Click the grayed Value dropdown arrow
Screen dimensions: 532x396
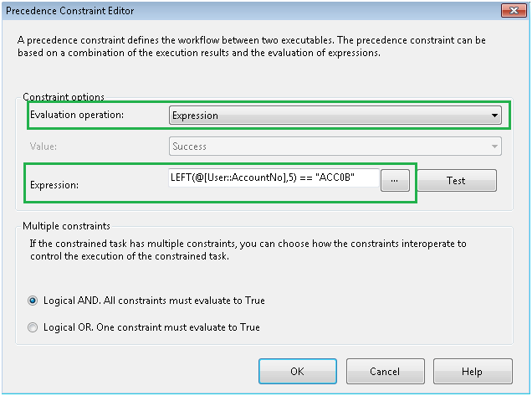click(x=494, y=147)
